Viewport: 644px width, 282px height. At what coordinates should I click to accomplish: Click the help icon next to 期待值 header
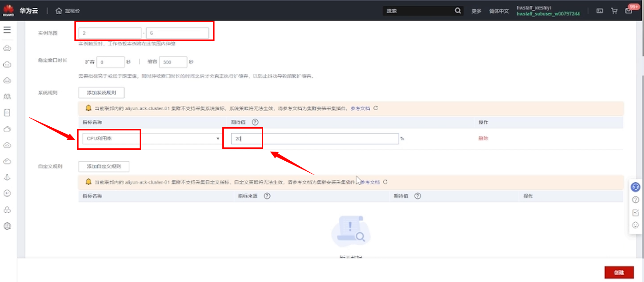click(254, 122)
